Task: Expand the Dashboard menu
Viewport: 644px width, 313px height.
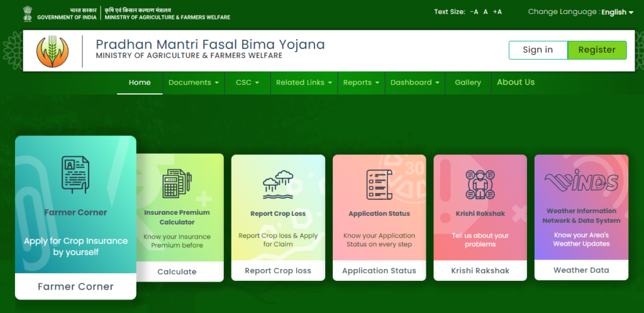Action: [415, 83]
